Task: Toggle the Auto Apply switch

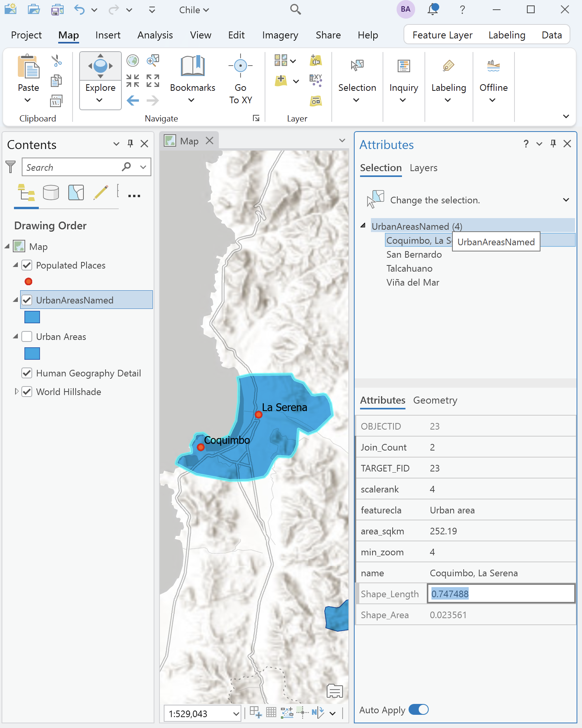Action: click(x=419, y=710)
